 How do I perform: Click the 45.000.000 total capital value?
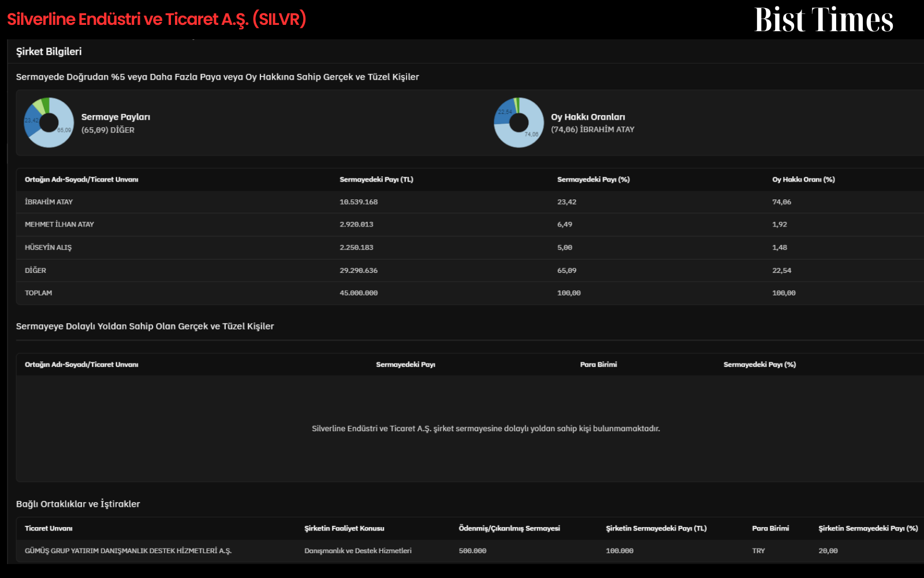[x=359, y=293]
